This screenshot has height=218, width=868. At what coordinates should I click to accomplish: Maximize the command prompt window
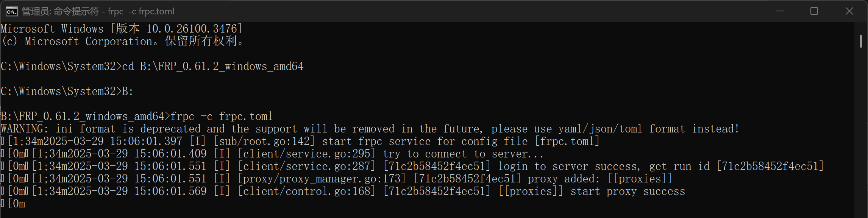coord(814,11)
